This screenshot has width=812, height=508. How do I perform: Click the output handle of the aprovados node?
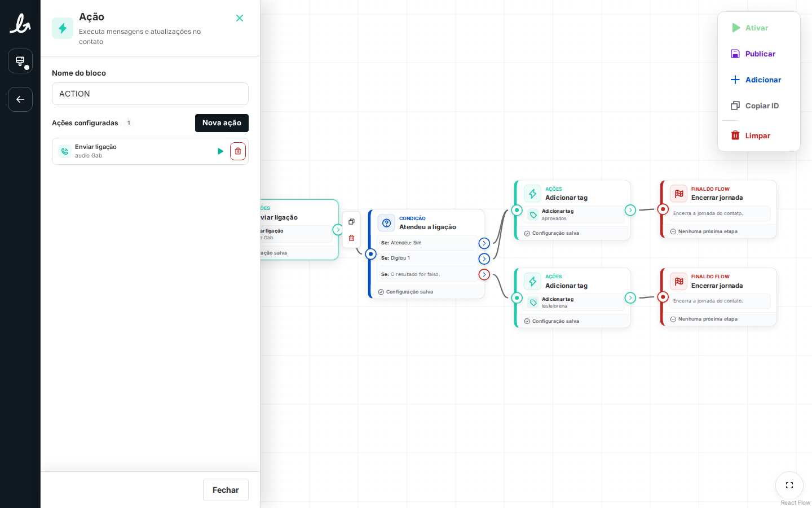point(630,210)
